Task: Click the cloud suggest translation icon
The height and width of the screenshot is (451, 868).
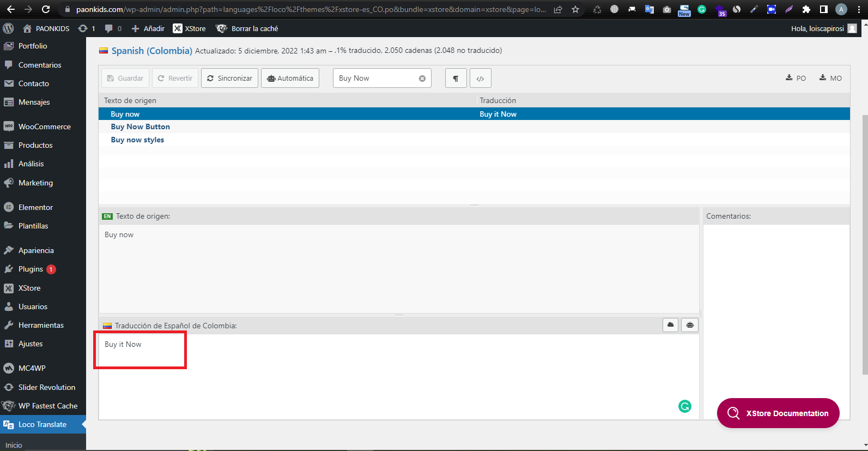Action: [671, 325]
